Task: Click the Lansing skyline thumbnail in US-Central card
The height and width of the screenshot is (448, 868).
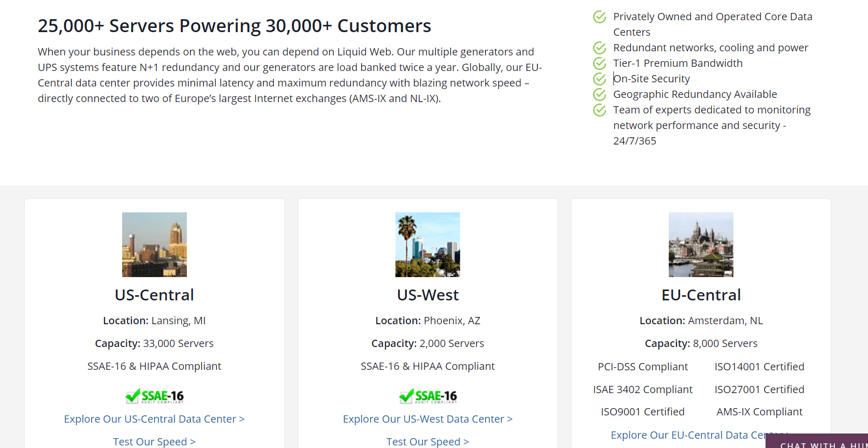Action: coord(154,244)
